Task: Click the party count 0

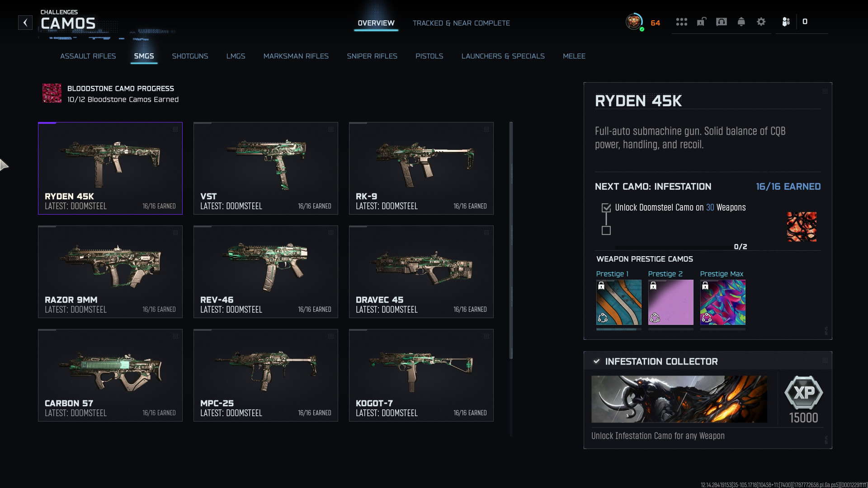Action: coord(805,22)
